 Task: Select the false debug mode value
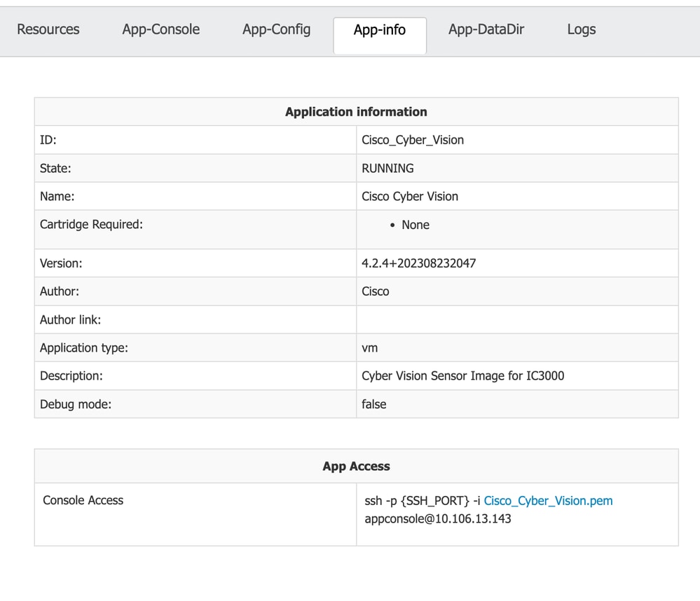point(374,404)
